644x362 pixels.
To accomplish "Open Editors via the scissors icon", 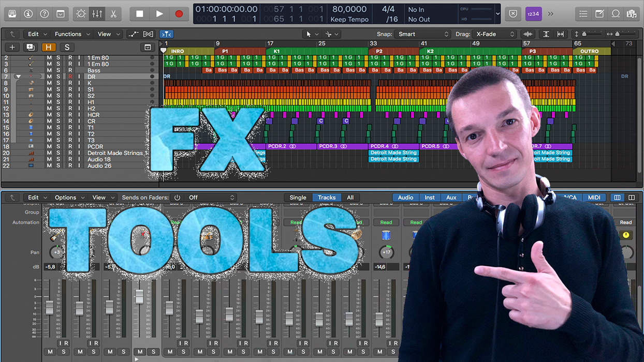I will 113,13.
